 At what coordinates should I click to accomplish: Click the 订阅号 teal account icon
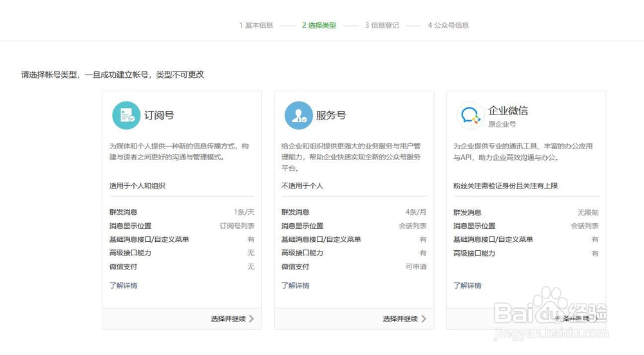point(126,116)
